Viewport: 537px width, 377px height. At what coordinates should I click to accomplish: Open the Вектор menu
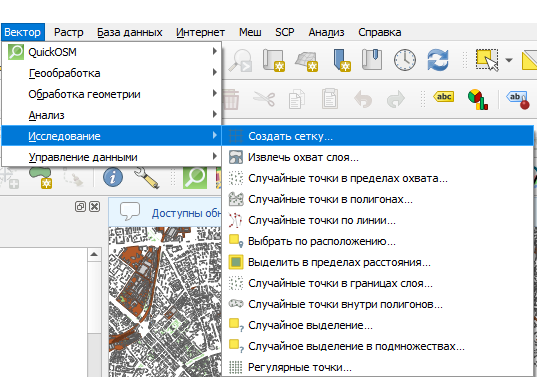click(23, 32)
